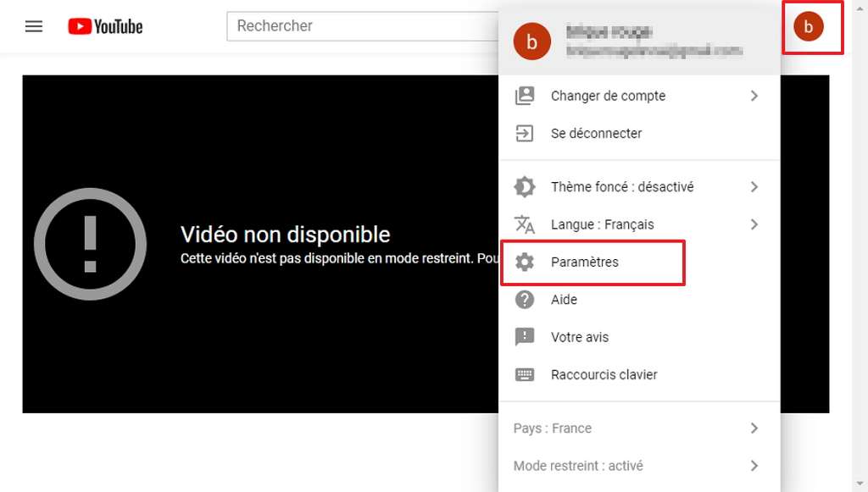Select Se déconnecter menu entry
The width and height of the screenshot is (868, 492).
(596, 134)
